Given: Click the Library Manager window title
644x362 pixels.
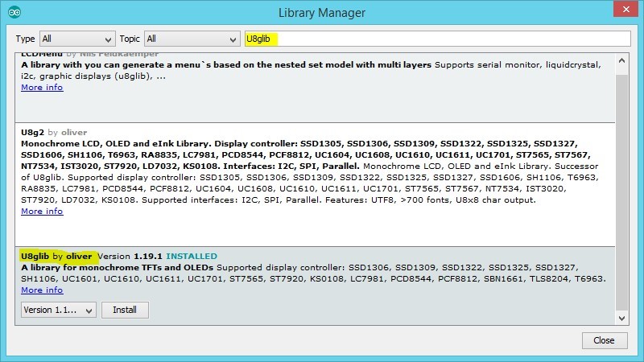Looking at the screenshot, I should (x=322, y=13).
